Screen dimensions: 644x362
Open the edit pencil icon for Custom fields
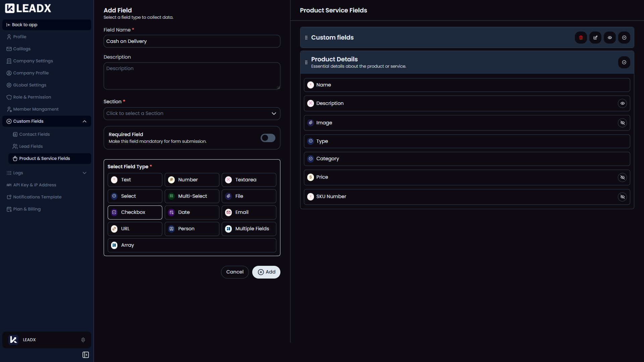coord(595,38)
